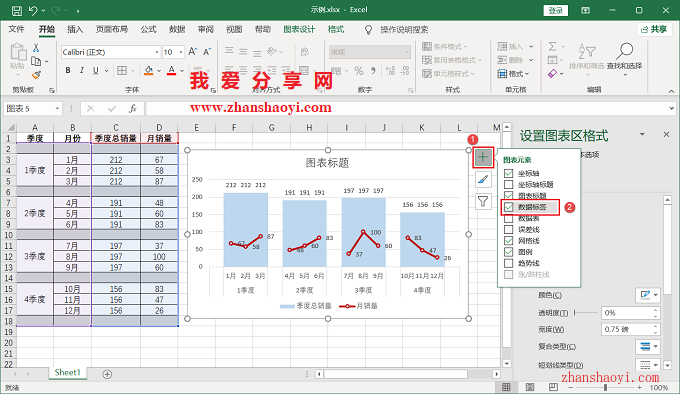The width and height of the screenshot is (680, 394).
Task: Click the zoom slider in status bar
Action: 605,387
